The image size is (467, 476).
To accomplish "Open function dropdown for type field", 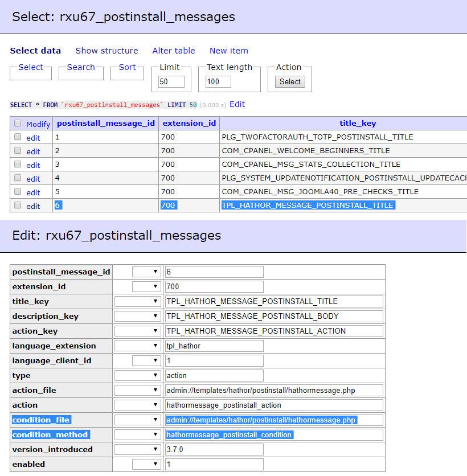I will (x=138, y=376).
